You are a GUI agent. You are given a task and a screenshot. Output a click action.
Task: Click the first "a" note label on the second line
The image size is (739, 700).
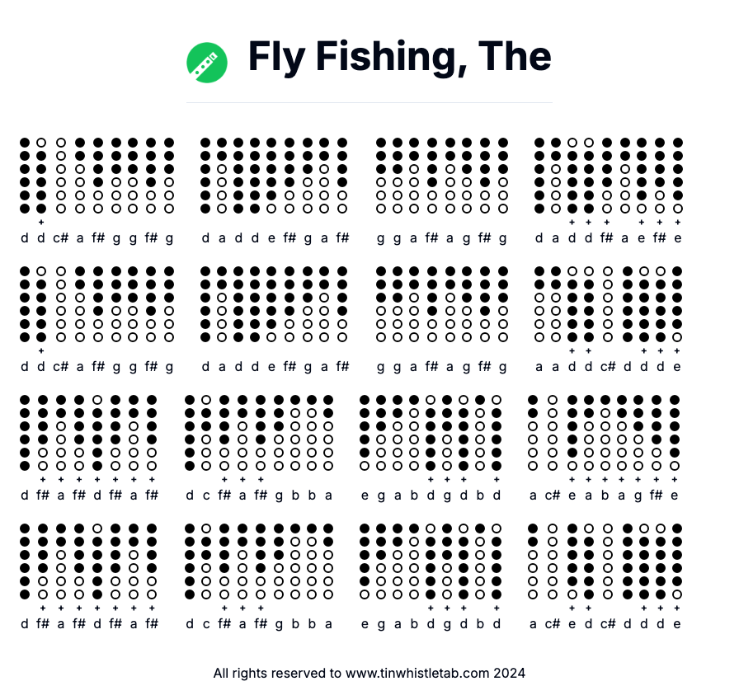pos(80,367)
